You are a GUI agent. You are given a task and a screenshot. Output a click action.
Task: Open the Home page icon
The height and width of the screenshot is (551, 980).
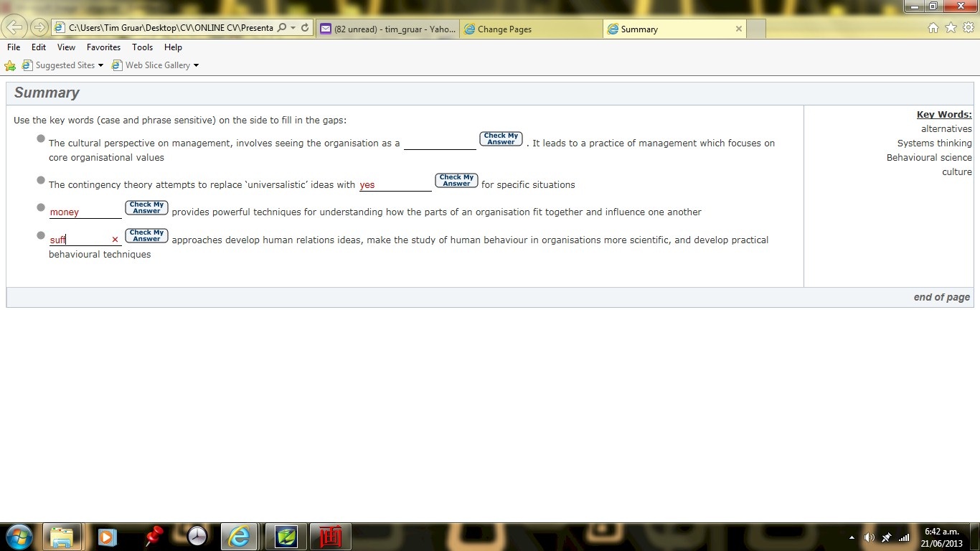point(933,28)
